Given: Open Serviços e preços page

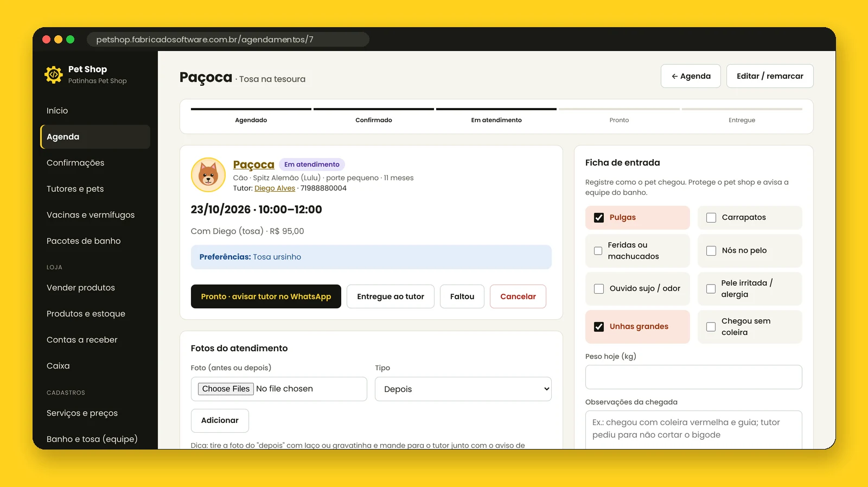Looking at the screenshot, I should [95, 413].
